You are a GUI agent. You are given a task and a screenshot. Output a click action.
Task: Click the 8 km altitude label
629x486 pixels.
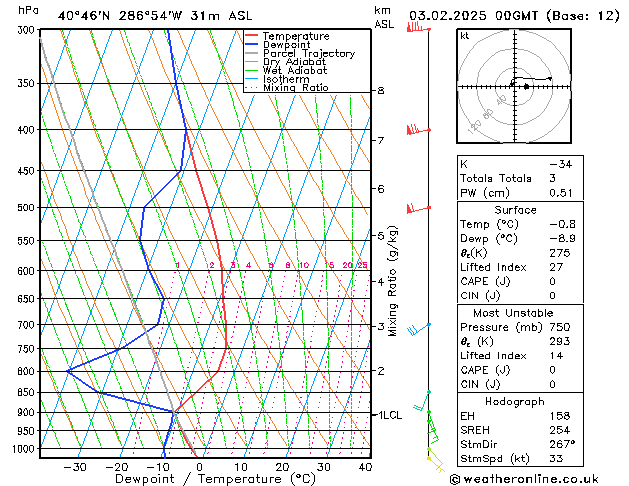point(381,91)
